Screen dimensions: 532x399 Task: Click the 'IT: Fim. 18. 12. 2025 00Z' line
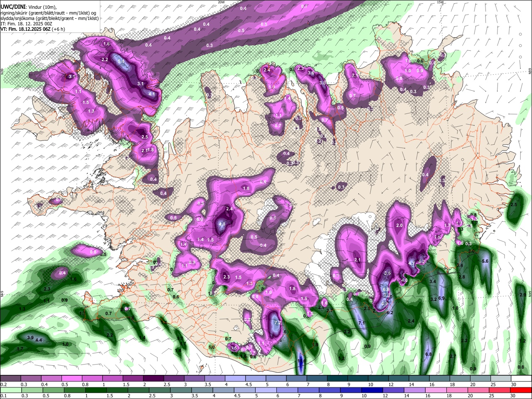(x=26, y=24)
